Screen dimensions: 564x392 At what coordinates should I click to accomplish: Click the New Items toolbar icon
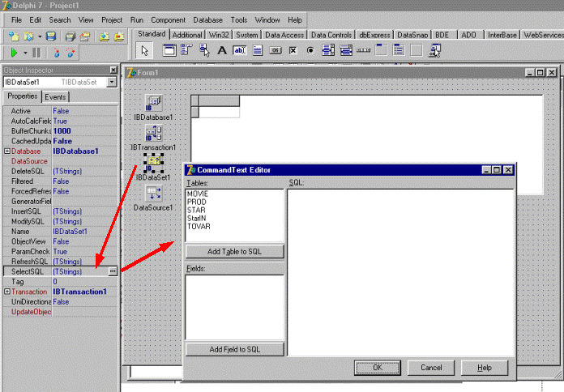(14, 36)
